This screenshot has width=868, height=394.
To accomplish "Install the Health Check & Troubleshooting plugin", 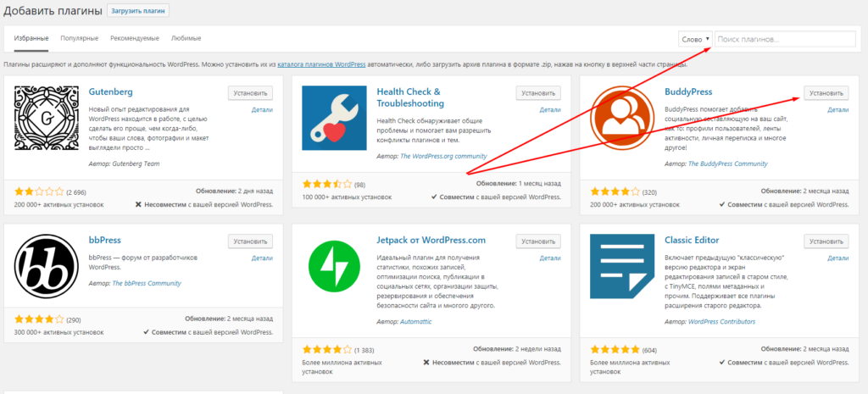I will pyautogui.click(x=538, y=93).
